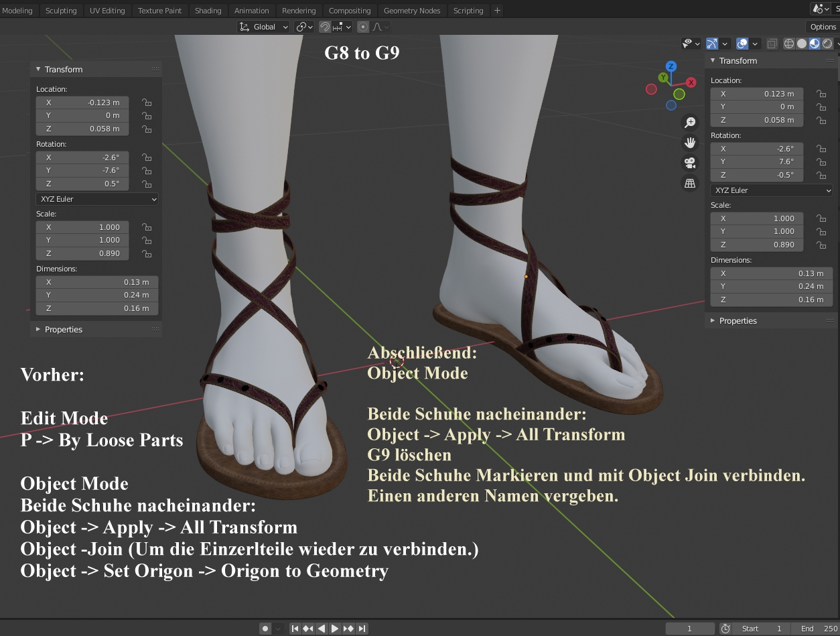This screenshot has height=636, width=840.
Task: Expand the right Properties panel
Action: point(713,321)
